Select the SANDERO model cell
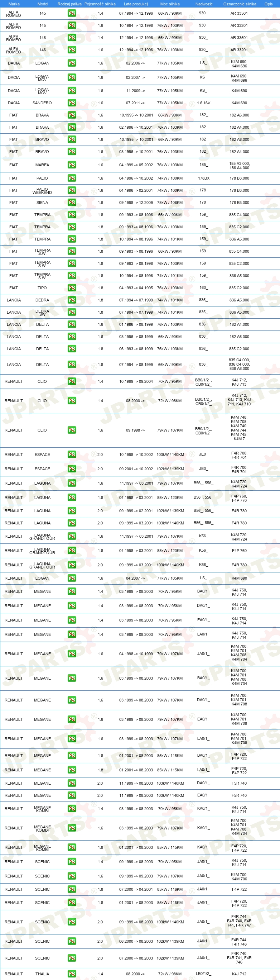 point(42,103)
